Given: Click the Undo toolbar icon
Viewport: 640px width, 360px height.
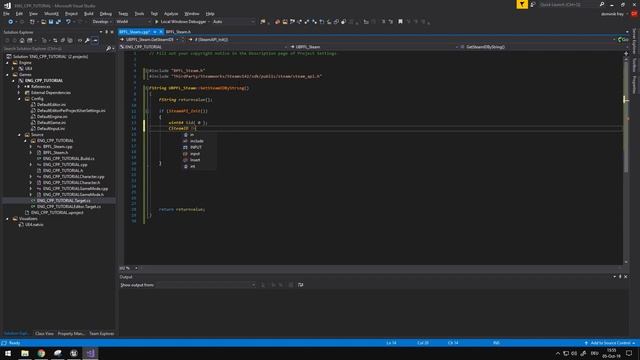Looking at the screenshot, I should coord(68,22).
